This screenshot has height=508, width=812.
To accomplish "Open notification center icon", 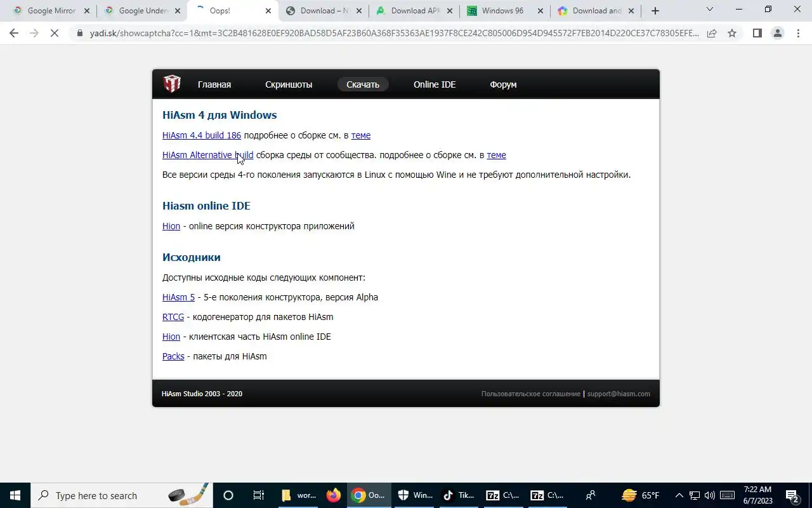I will [792, 495].
